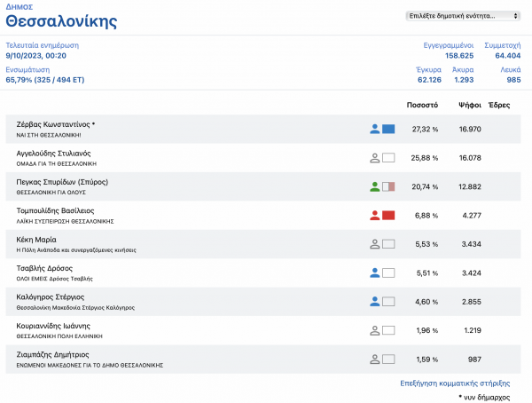Select candidate name Τομπουλίδης Βασίλειος

[x=55, y=210]
